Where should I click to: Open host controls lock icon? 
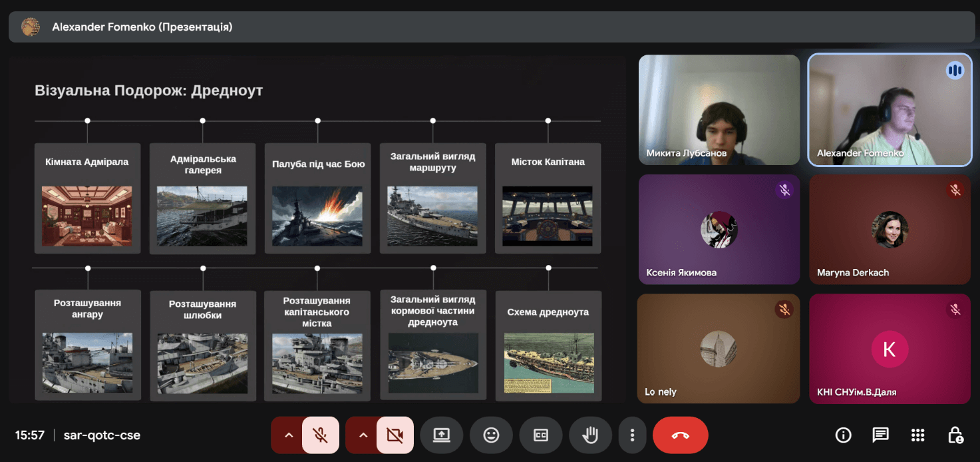(955, 435)
